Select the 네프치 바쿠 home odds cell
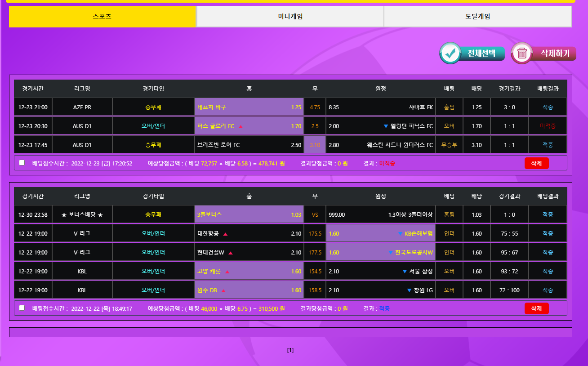The width and height of the screenshot is (588, 366). (249, 107)
